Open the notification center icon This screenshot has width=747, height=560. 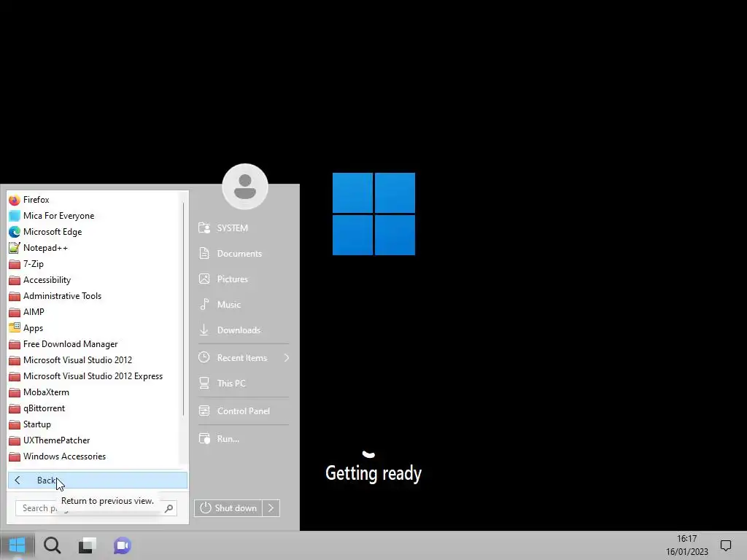tap(726, 545)
